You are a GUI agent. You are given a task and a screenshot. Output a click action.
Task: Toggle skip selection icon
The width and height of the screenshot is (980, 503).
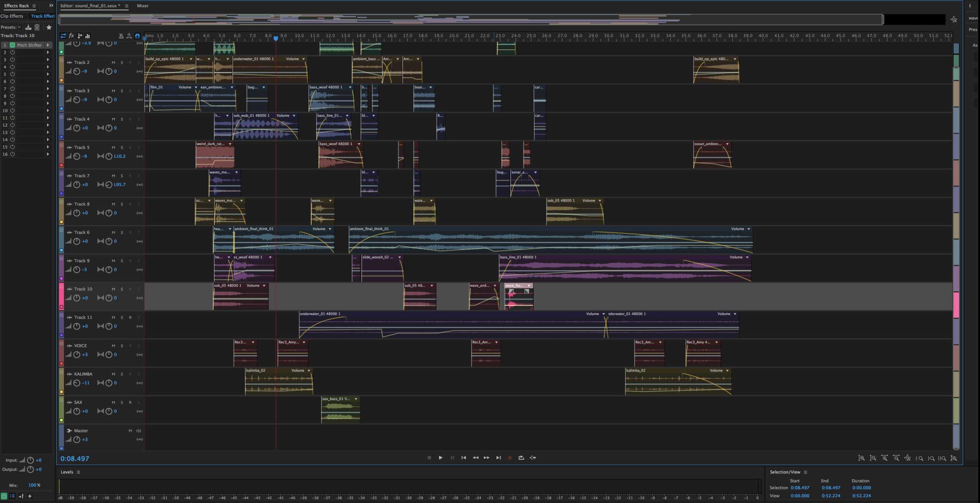tap(533, 458)
